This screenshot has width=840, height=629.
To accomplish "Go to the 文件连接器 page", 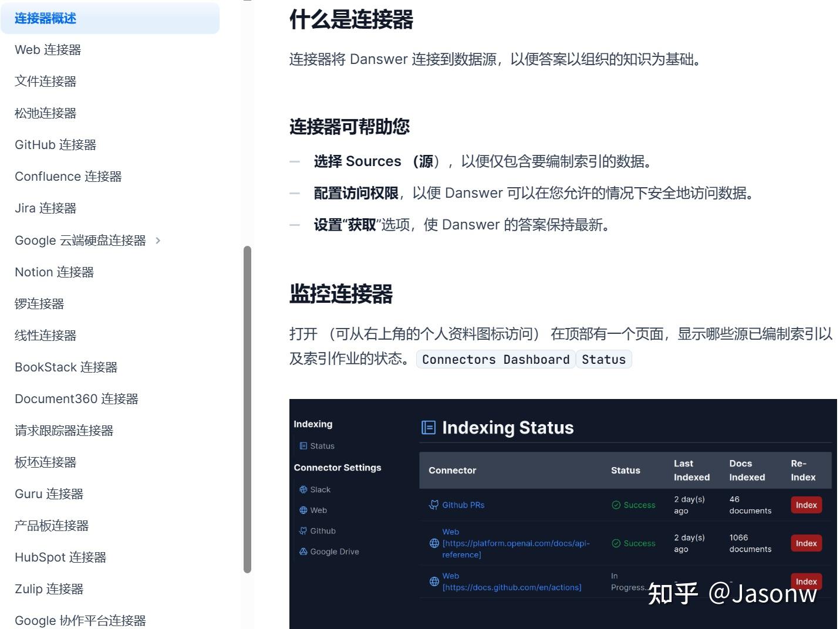I will (x=45, y=82).
